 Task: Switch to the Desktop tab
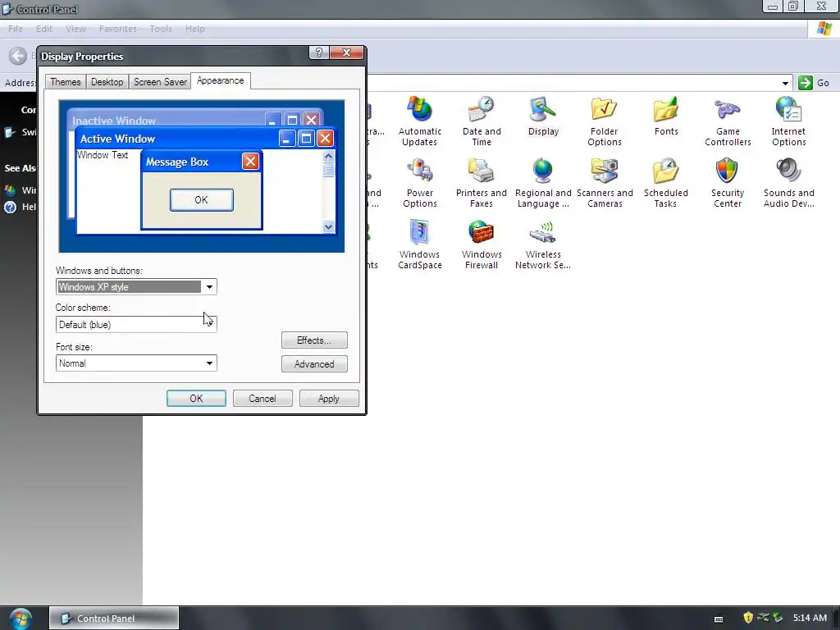(x=107, y=82)
